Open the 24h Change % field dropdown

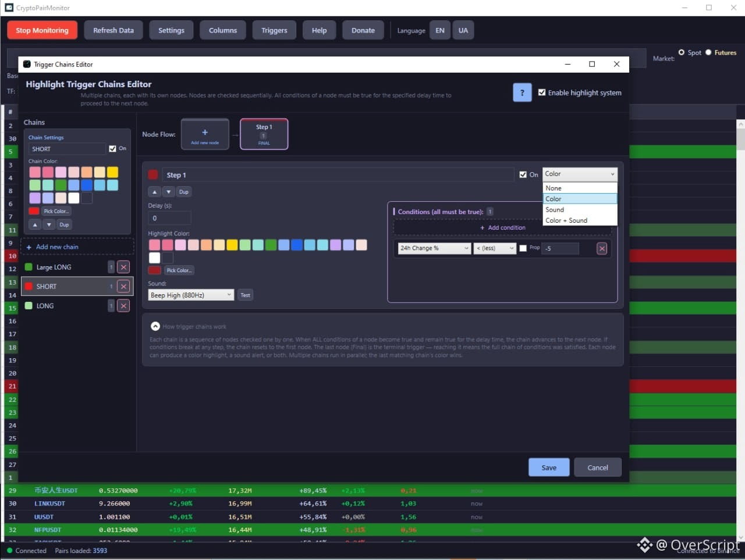point(434,248)
